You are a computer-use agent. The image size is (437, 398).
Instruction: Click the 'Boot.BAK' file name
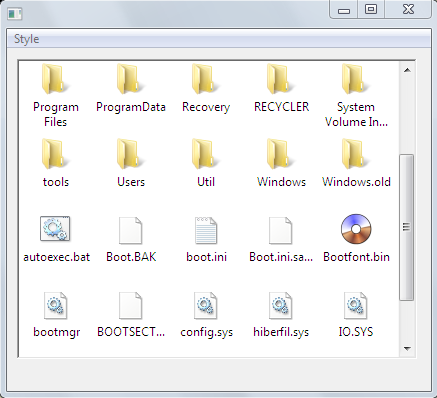click(131, 257)
